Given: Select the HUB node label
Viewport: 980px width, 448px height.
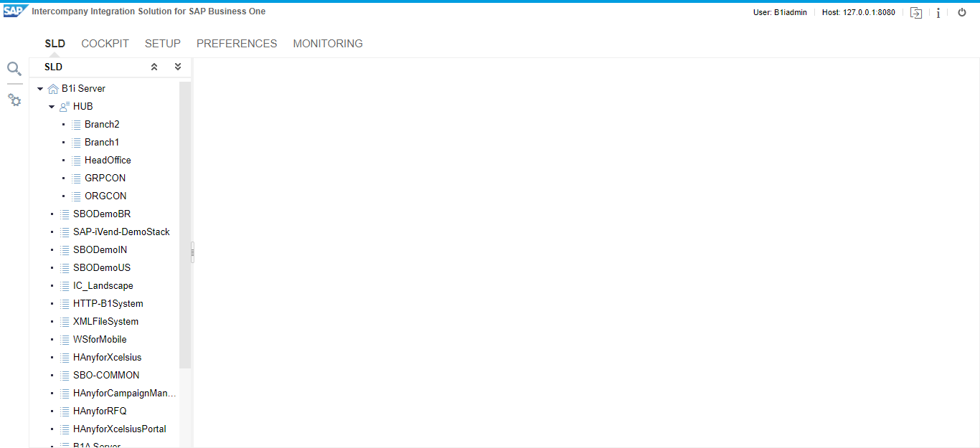Looking at the screenshot, I should (83, 107).
